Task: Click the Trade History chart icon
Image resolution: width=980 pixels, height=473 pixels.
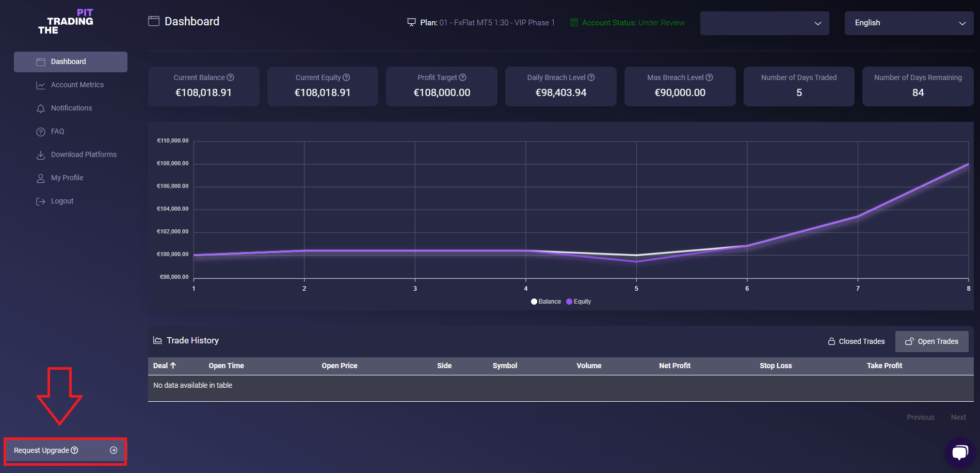Action: click(x=157, y=340)
